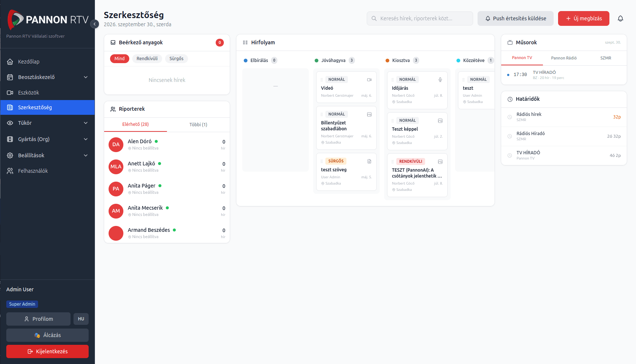Grab drag handle on Videó card

pyautogui.click(x=322, y=80)
